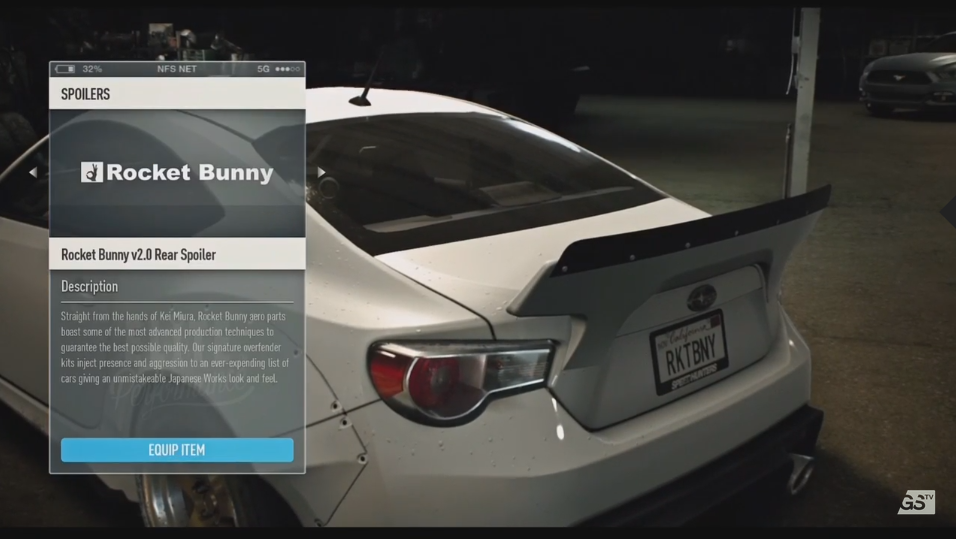Click the description paragraph about Kei Miura
956x539 pixels.
tap(175, 347)
